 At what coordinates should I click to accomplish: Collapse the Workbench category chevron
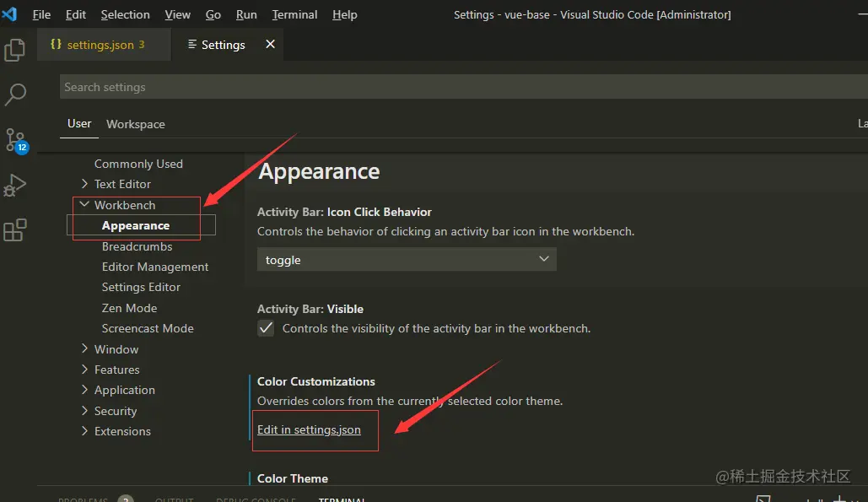tap(84, 204)
